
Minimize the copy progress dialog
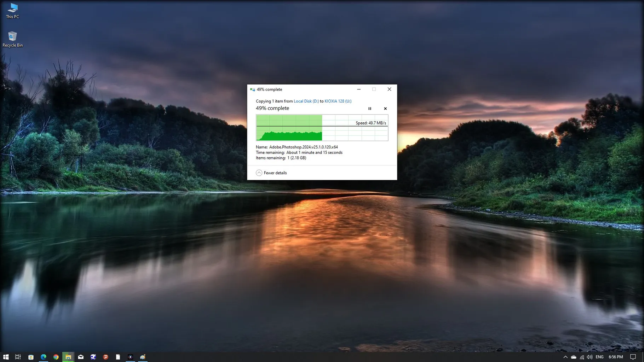[x=359, y=89]
